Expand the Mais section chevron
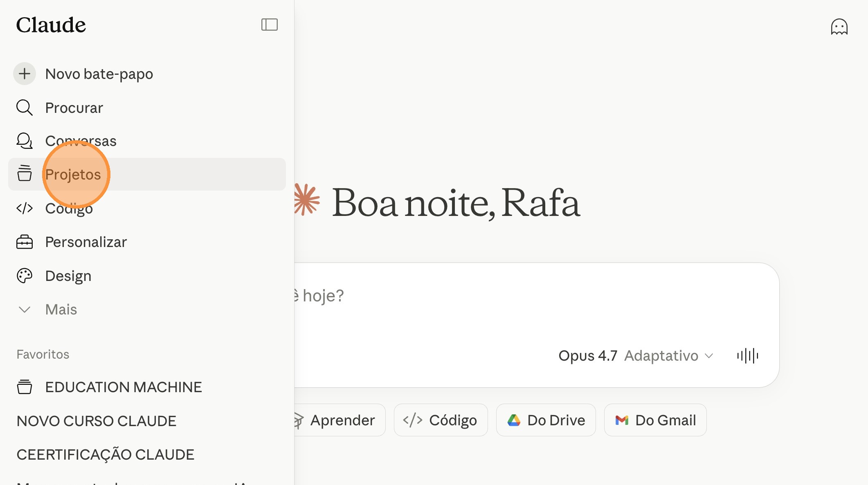 25,310
